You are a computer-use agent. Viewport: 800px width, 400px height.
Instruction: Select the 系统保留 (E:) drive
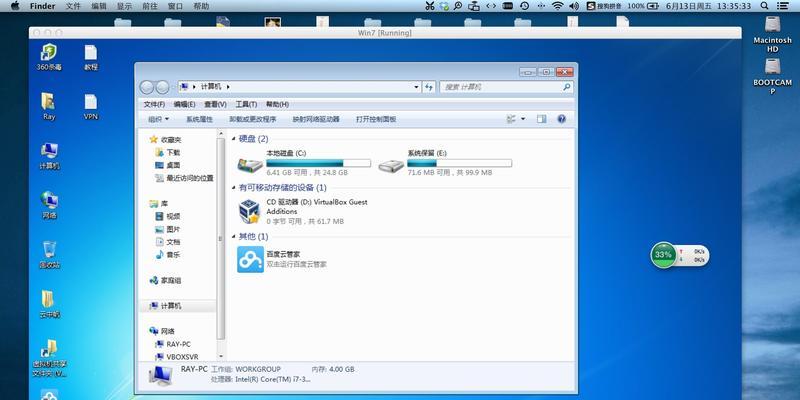[x=445, y=163]
